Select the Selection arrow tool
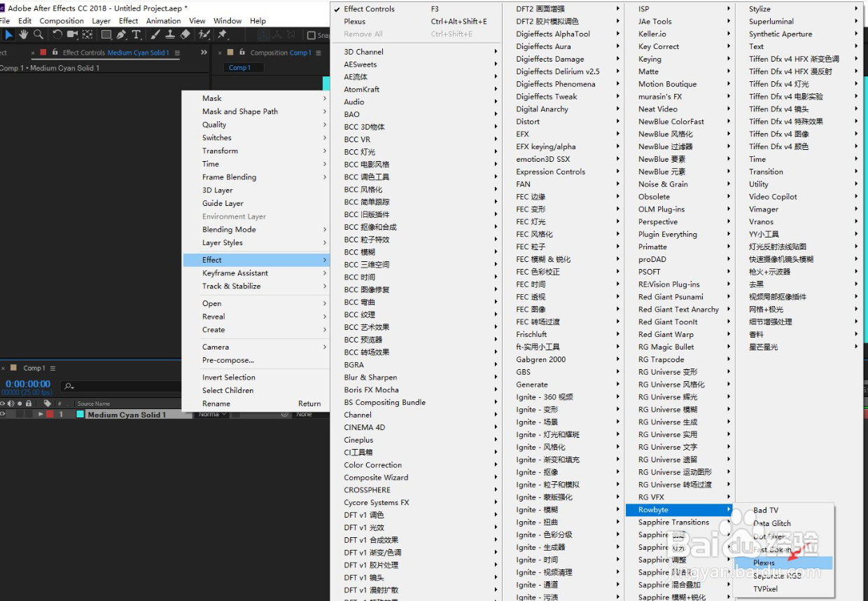Screen dimensions: 868x601 click(x=9, y=34)
